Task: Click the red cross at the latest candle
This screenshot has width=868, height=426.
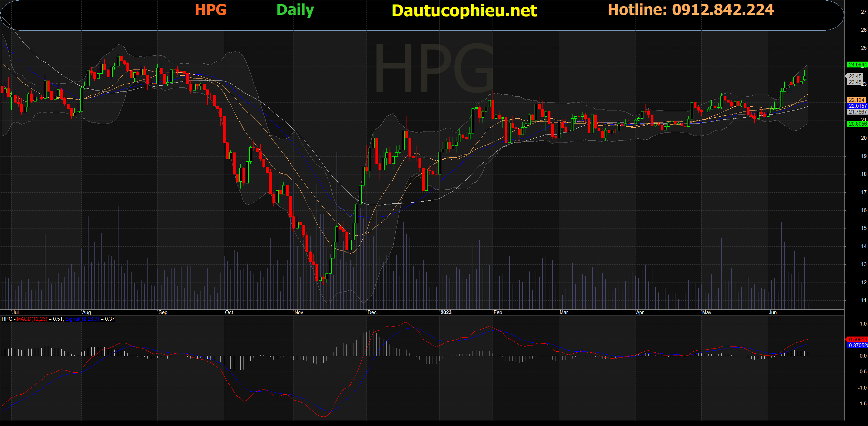Action: click(x=807, y=76)
